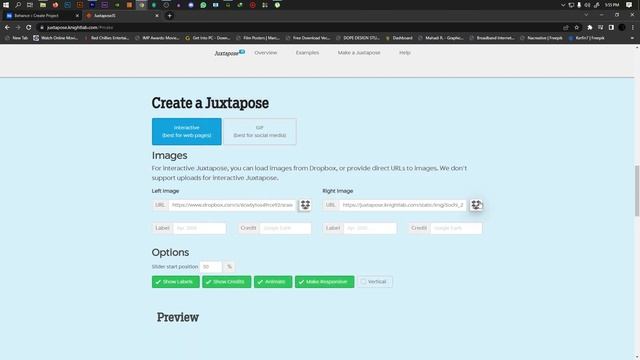Image resolution: width=640 pixels, height=360 pixels.
Task: Open the Windows Start menu
Action: click(x=6, y=5)
